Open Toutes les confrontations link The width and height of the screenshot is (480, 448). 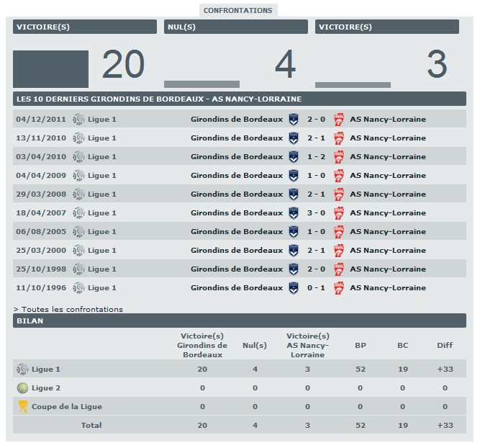point(68,309)
